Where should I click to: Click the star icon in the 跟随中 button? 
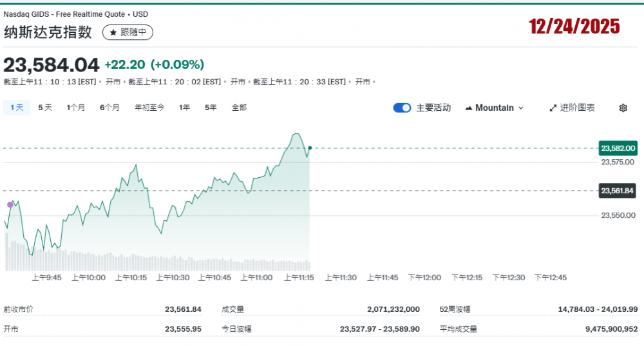pos(113,32)
